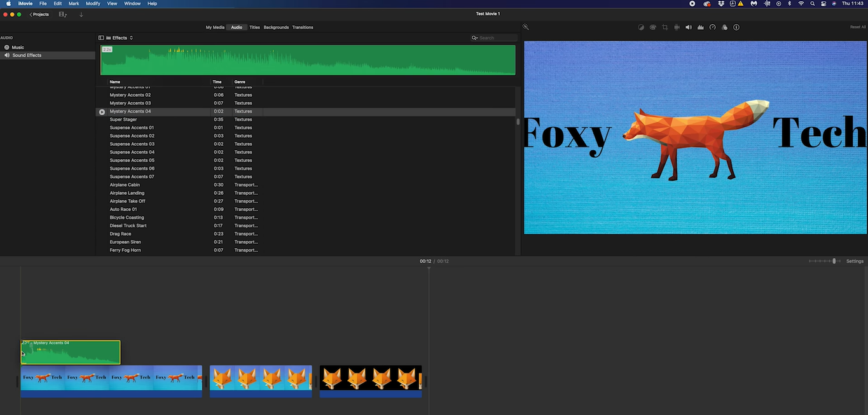Open the Window menu
868x415 pixels.
point(132,3)
